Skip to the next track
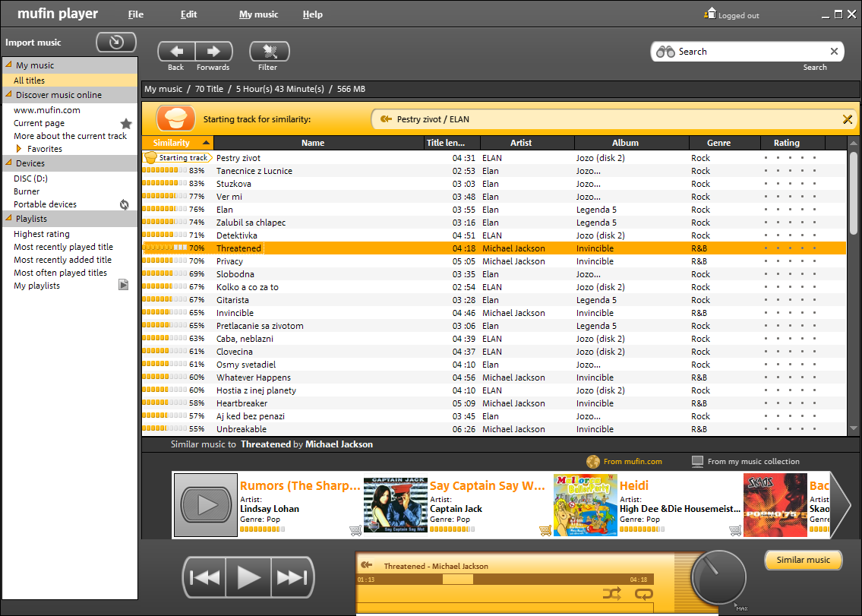862x616 pixels. 292,577
